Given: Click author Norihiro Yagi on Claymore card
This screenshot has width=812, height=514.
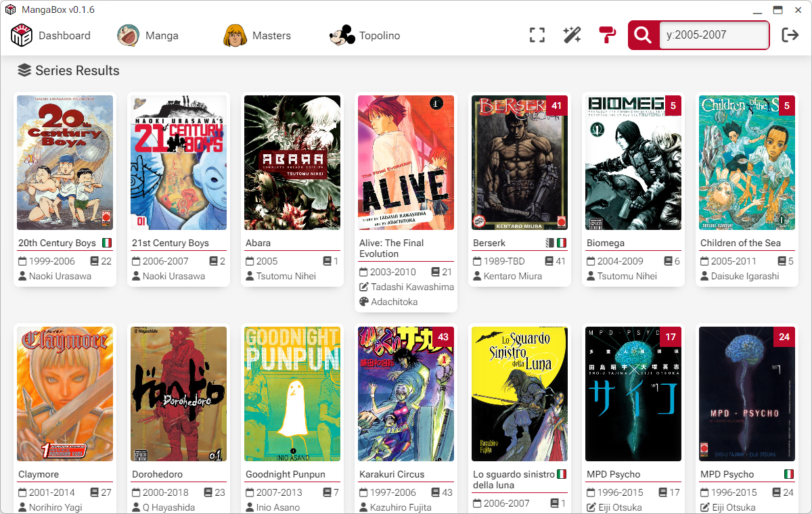Looking at the screenshot, I should [55, 507].
